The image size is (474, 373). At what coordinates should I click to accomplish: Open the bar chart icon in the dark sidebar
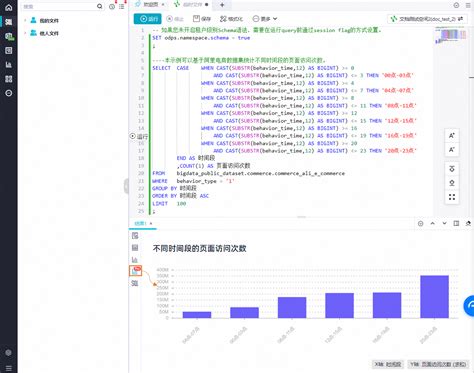point(9,65)
